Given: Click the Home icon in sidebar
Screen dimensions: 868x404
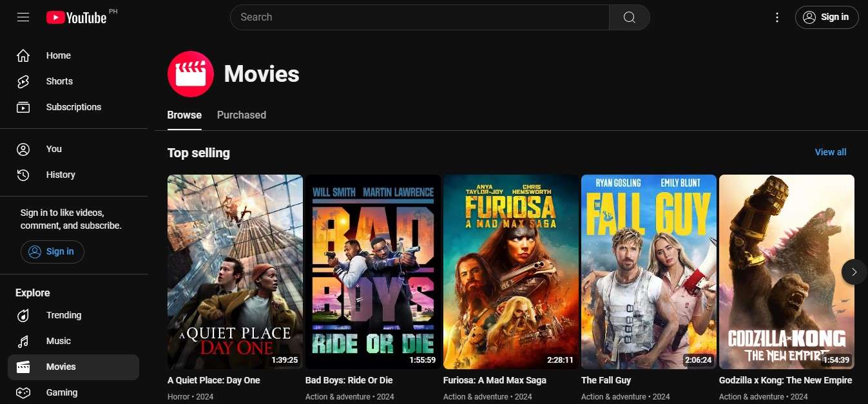Looking at the screenshot, I should point(23,55).
